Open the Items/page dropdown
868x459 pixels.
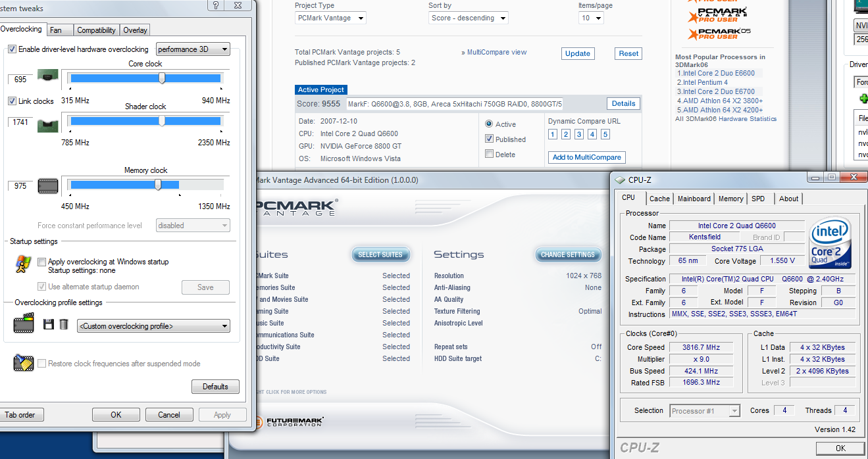(590, 18)
